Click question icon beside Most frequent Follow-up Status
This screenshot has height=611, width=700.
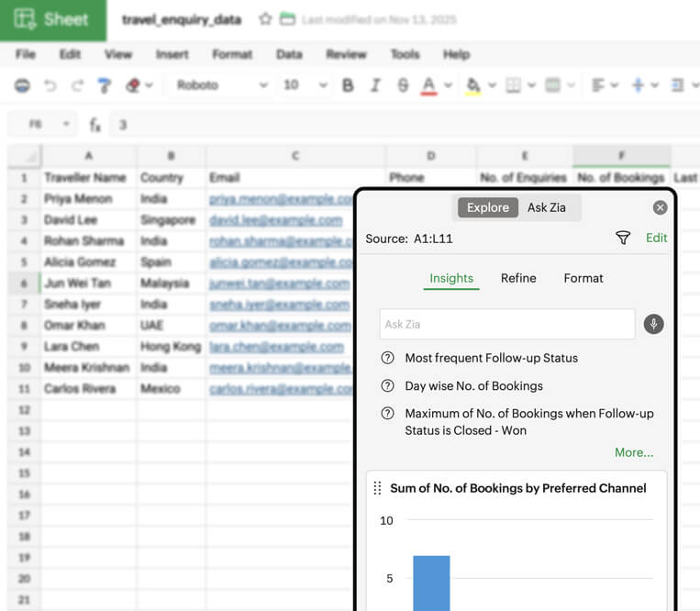pyautogui.click(x=387, y=358)
